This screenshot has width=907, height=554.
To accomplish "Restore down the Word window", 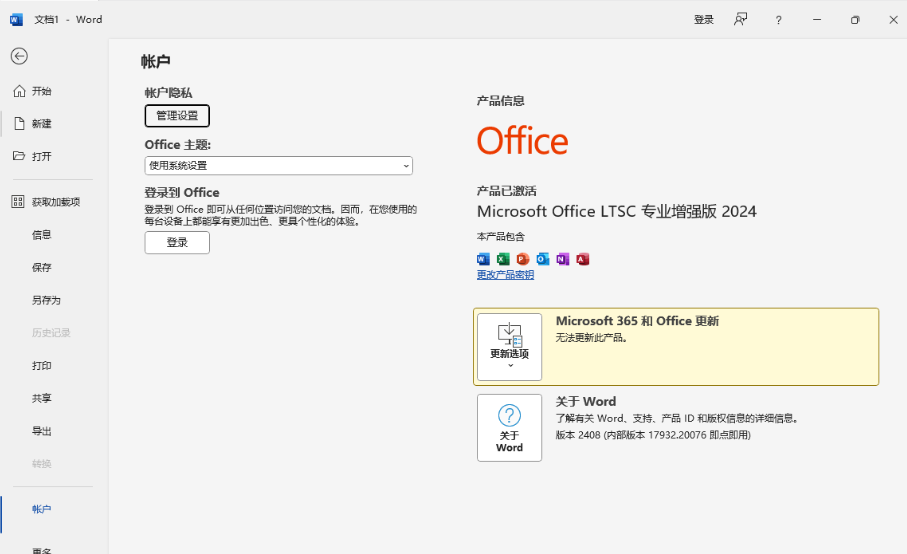I will coord(855,20).
